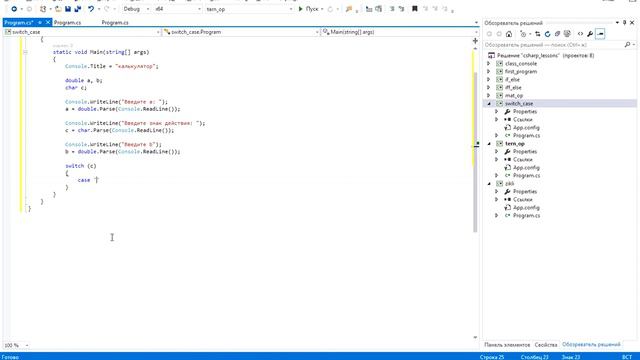This screenshot has height=360, width=640.
Task: Switch to the active Program.cs* tab
Action: 19,22
